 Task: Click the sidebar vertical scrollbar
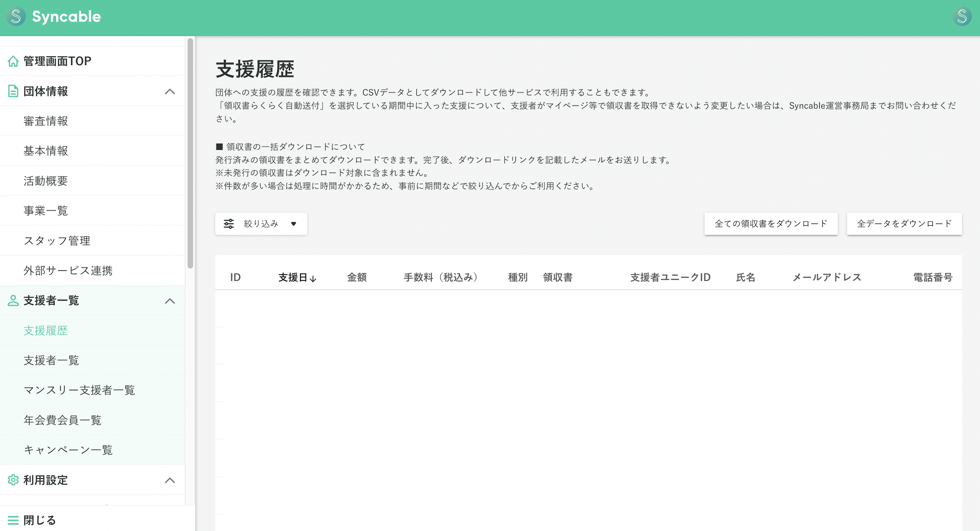click(x=190, y=154)
